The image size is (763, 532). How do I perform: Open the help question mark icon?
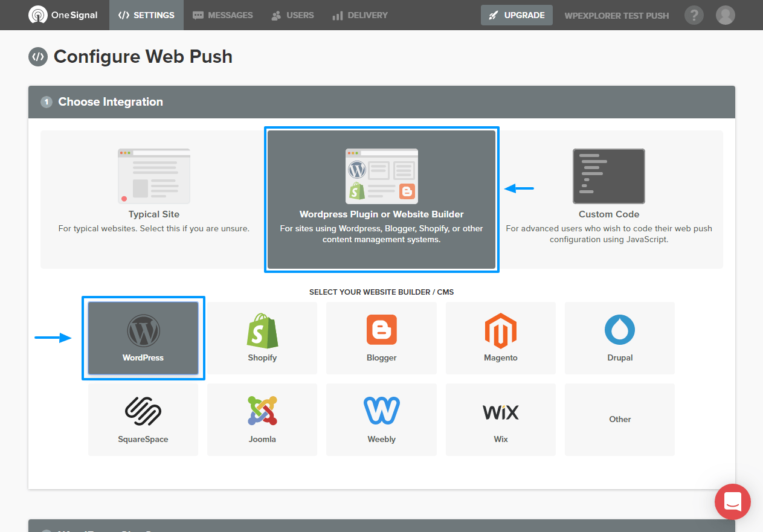(694, 15)
